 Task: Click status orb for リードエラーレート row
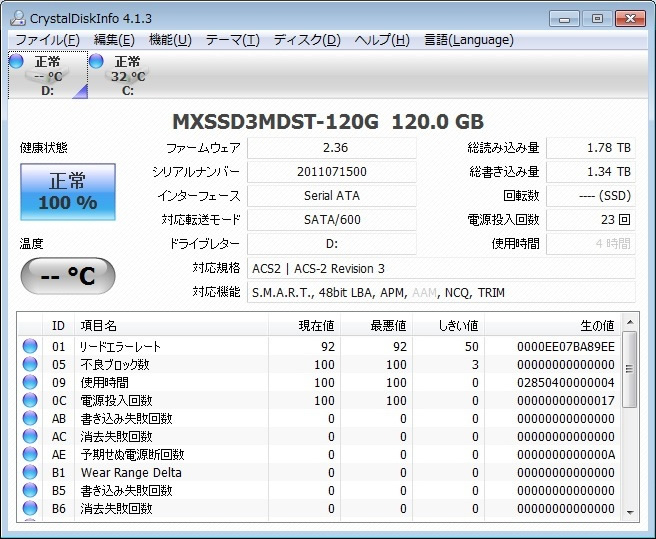[30, 347]
